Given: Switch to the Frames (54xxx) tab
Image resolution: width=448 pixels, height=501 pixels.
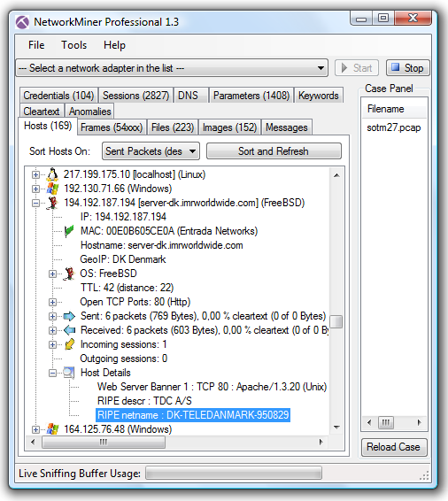Looking at the screenshot, I should 112,127.
